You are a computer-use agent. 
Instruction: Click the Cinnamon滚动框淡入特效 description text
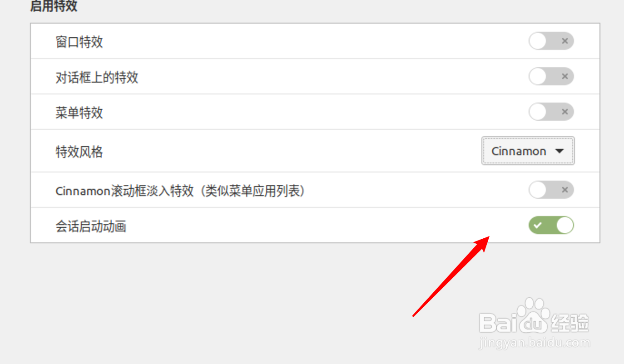[180, 191]
